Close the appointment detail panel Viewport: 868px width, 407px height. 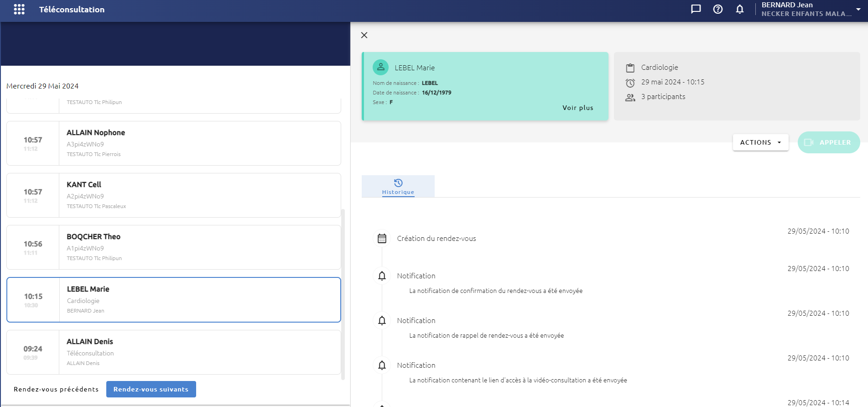[x=364, y=35]
